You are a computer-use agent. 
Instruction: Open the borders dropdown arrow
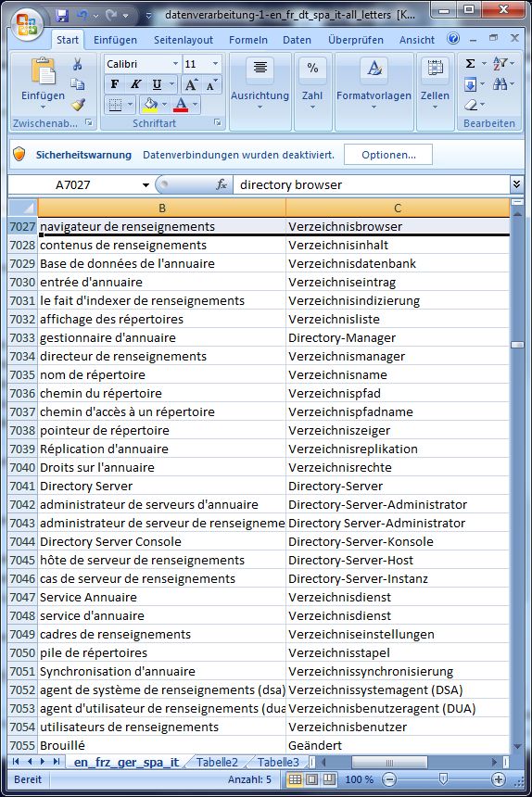(130, 105)
